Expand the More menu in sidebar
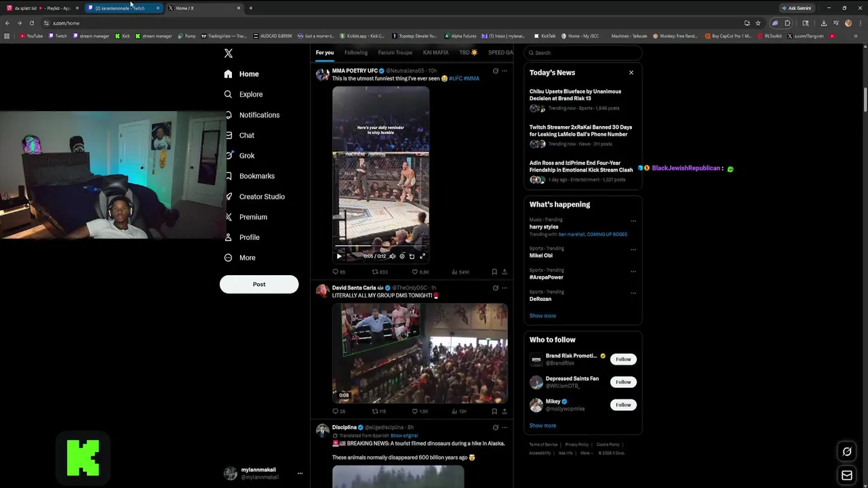This screenshot has width=868, height=488. click(x=239, y=258)
